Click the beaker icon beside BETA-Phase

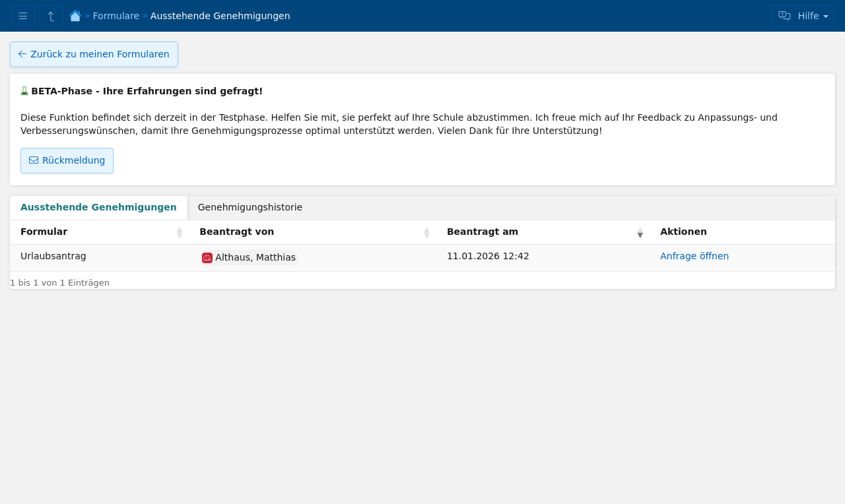pos(24,91)
